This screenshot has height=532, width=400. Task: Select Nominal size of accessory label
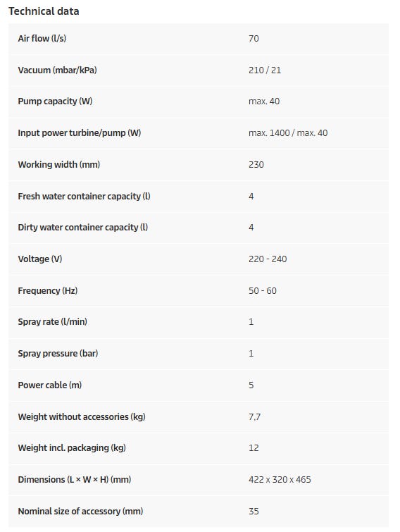coord(81,511)
